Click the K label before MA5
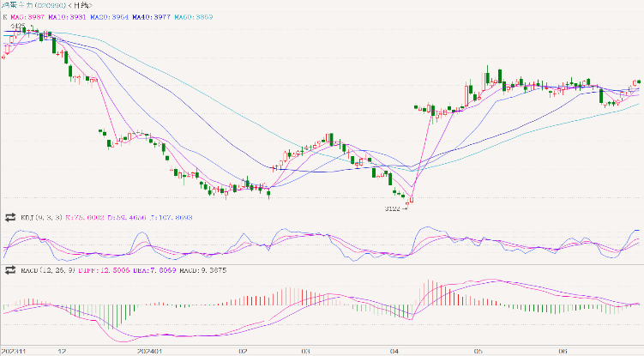Viewport: 644px width, 356px height. tap(5, 17)
